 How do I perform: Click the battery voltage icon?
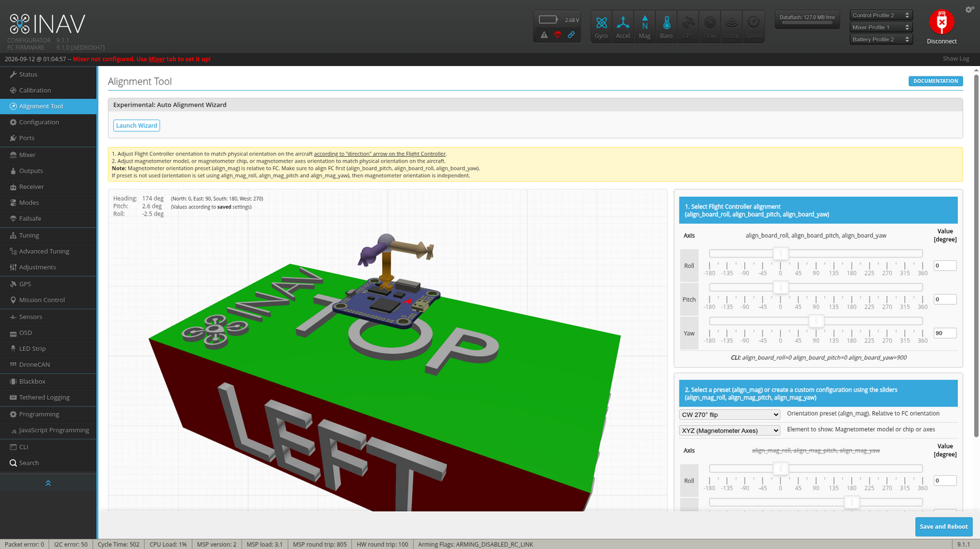[x=548, y=20]
